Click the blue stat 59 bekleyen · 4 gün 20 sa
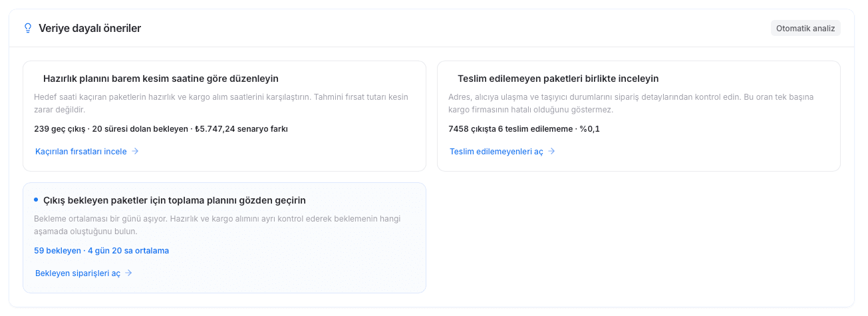Image resolution: width=868 pixels, height=316 pixels. (x=101, y=251)
